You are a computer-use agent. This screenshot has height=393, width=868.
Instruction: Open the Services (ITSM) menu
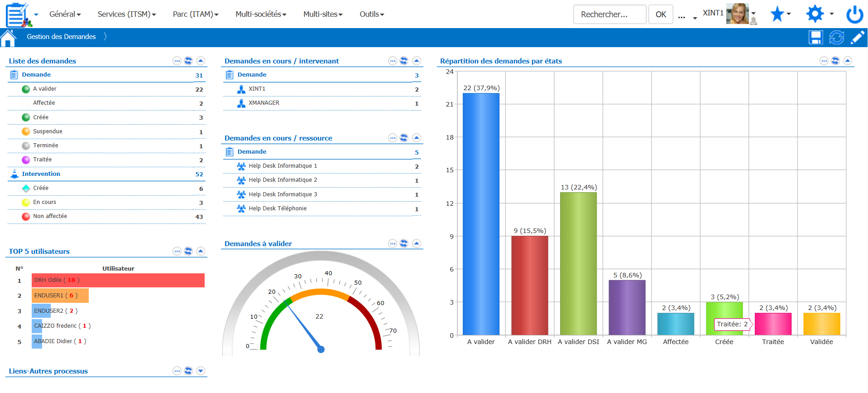point(126,15)
